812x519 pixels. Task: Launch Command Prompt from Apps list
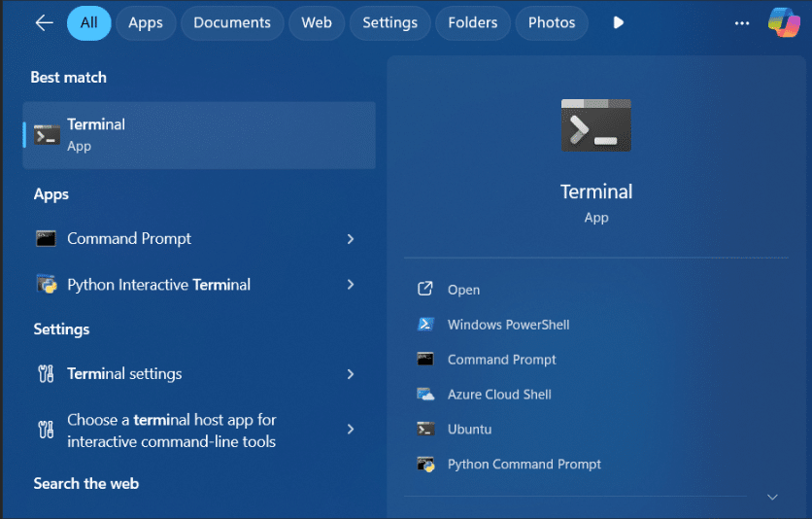click(199, 239)
